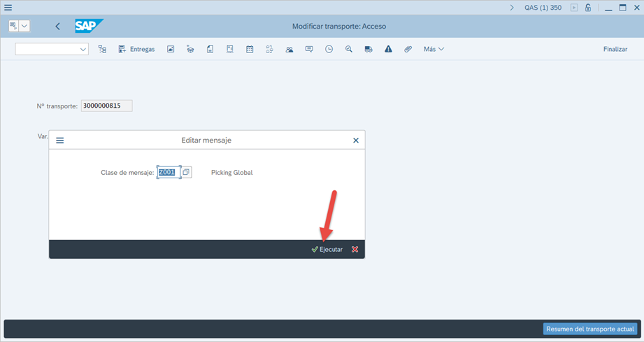Open the command field dropdown

pos(83,50)
